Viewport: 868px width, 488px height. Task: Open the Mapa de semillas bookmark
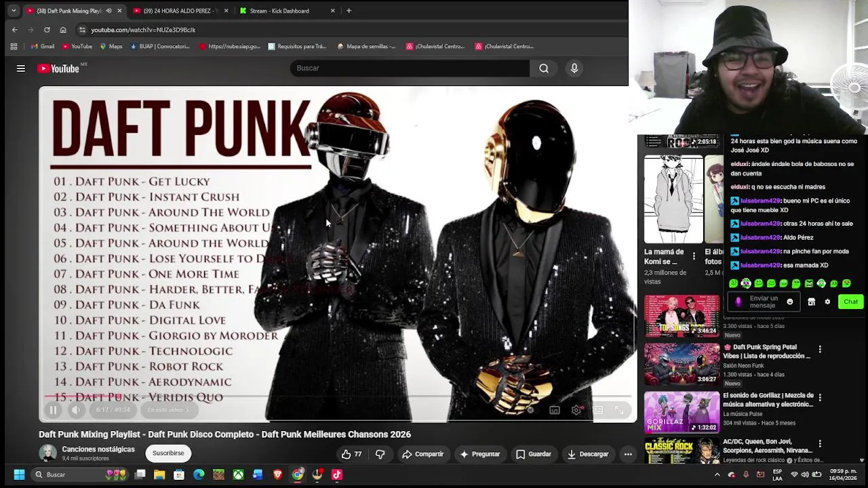click(366, 47)
